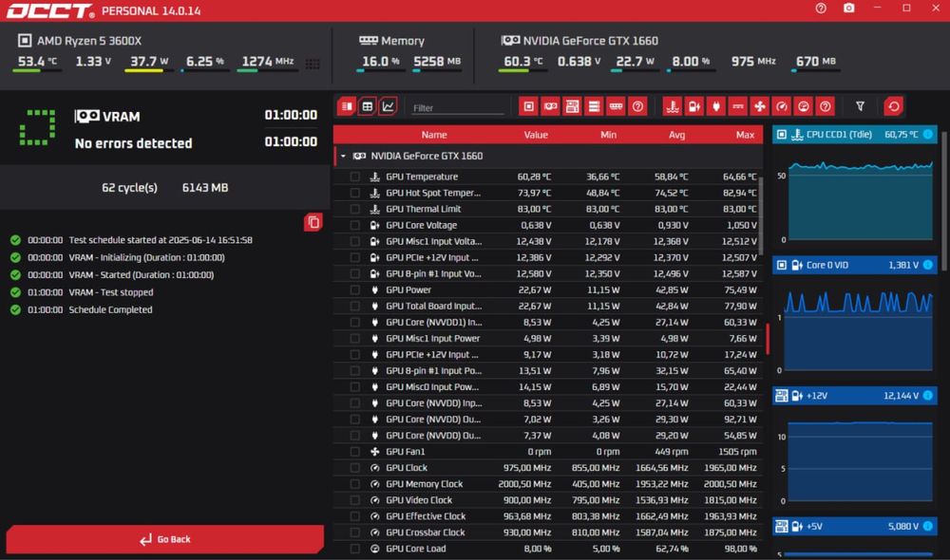Screen dimensions: 950x560
Task: Reset sensor min/max statistics
Action: (x=894, y=106)
